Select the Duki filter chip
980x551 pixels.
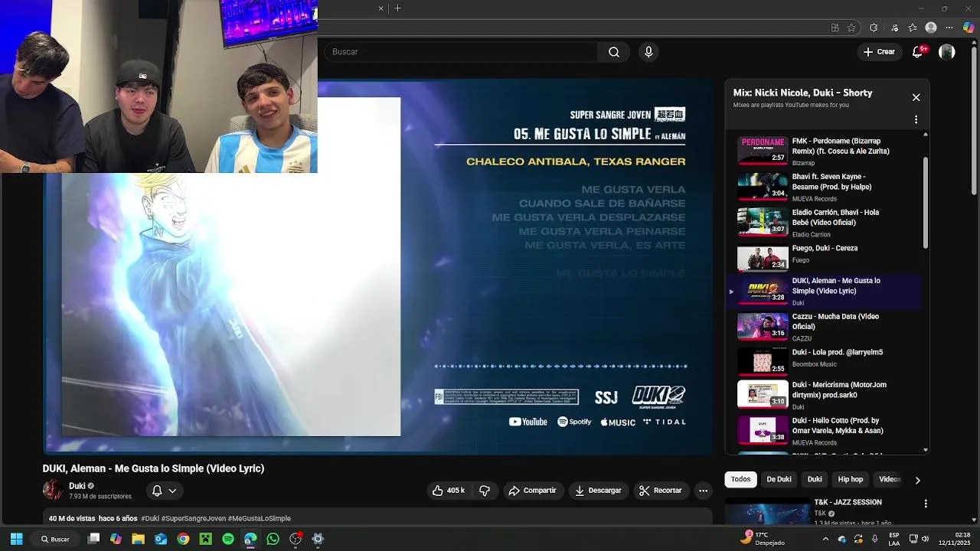815,479
